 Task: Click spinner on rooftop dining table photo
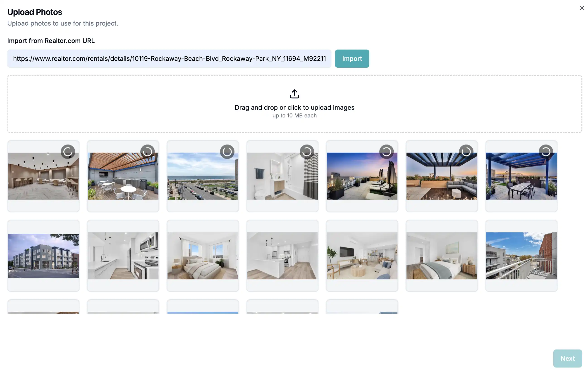[545, 152]
